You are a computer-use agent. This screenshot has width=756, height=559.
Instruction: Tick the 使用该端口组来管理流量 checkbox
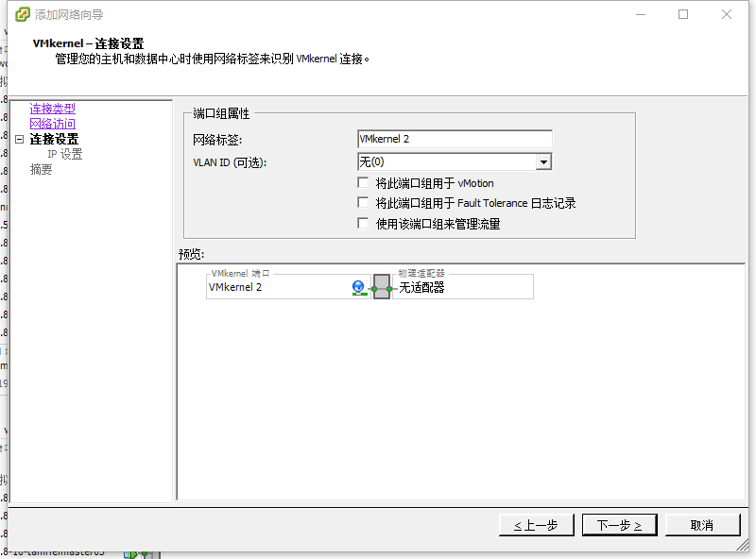point(363,224)
